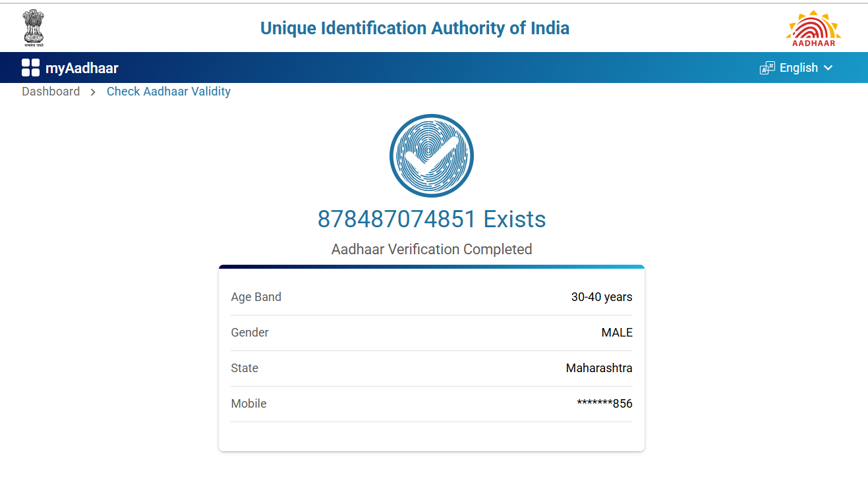Click the gradient bar atop result card

432,267
